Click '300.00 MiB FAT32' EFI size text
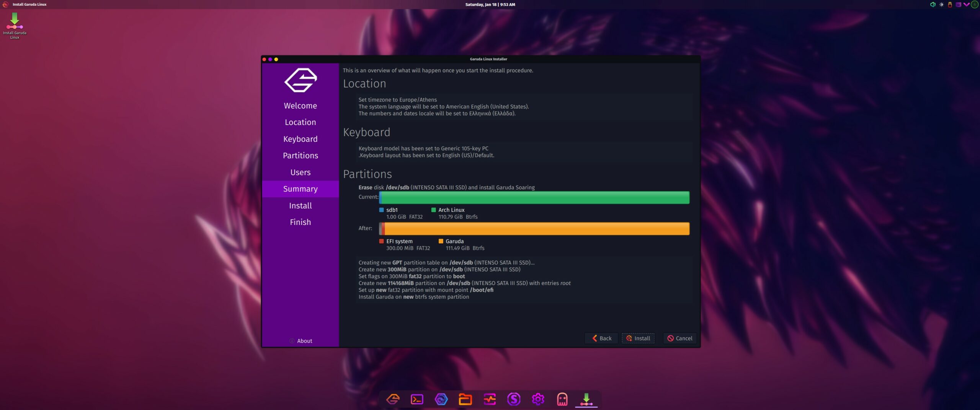 408,248
